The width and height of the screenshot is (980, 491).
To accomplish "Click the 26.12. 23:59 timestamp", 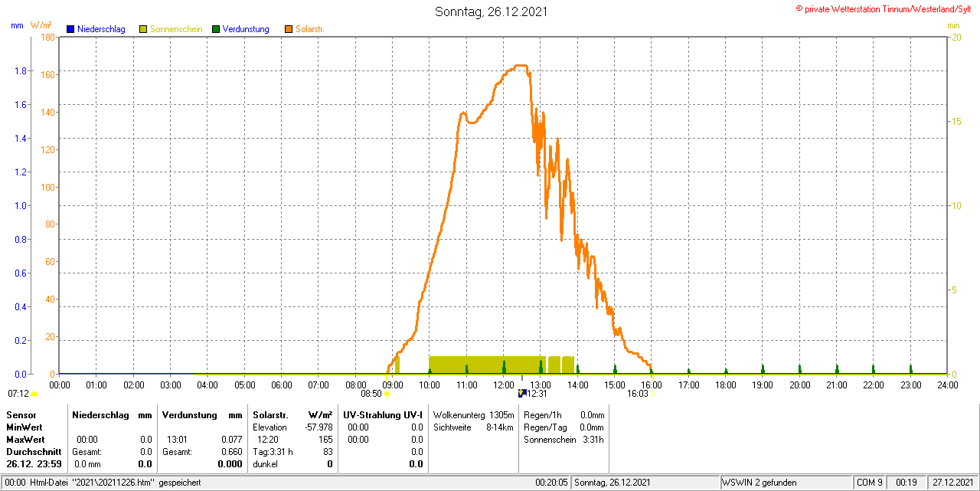I will 34,464.
